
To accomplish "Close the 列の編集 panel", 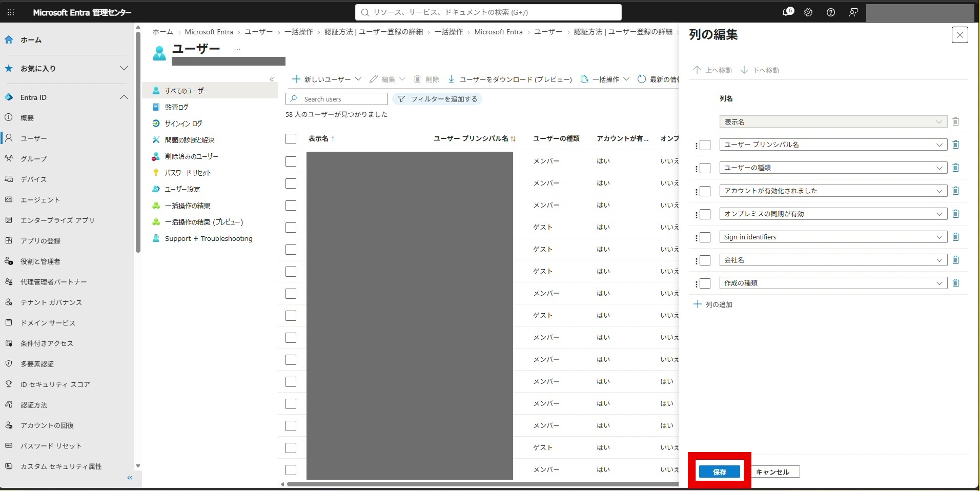I will tap(959, 35).
